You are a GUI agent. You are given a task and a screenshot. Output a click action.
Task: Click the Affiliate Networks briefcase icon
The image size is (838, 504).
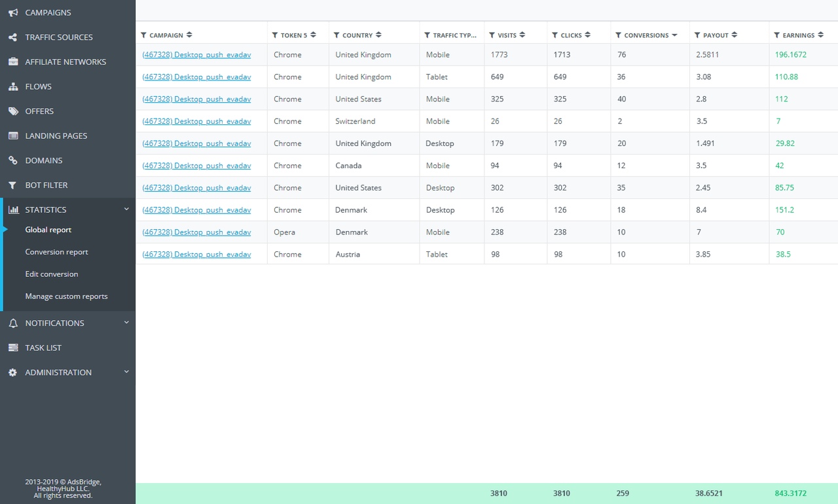[x=13, y=62]
